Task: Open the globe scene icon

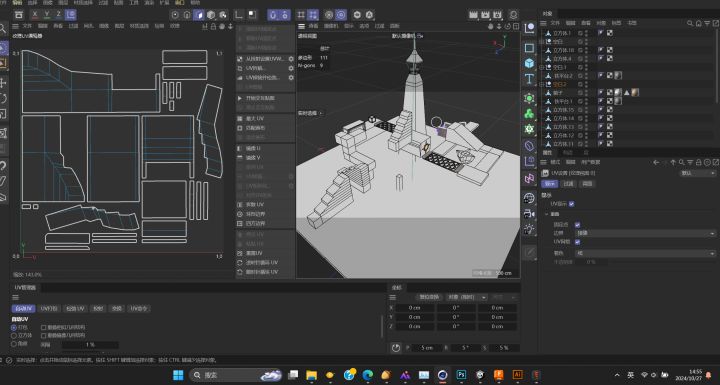Action: click(529, 198)
